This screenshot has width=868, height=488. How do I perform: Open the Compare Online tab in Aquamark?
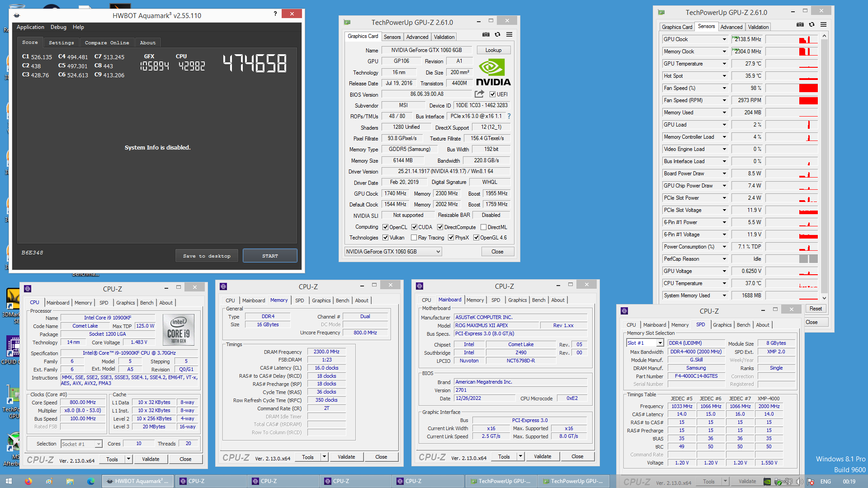coord(107,42)
